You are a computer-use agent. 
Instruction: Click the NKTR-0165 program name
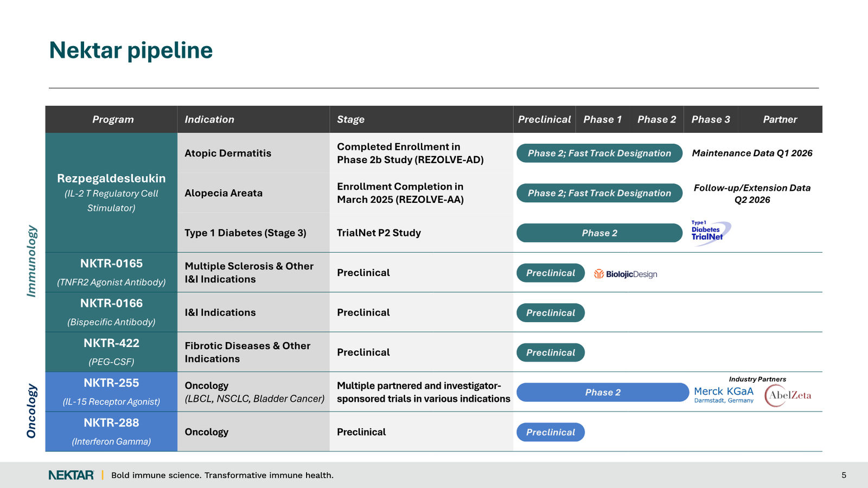point(111,264)
